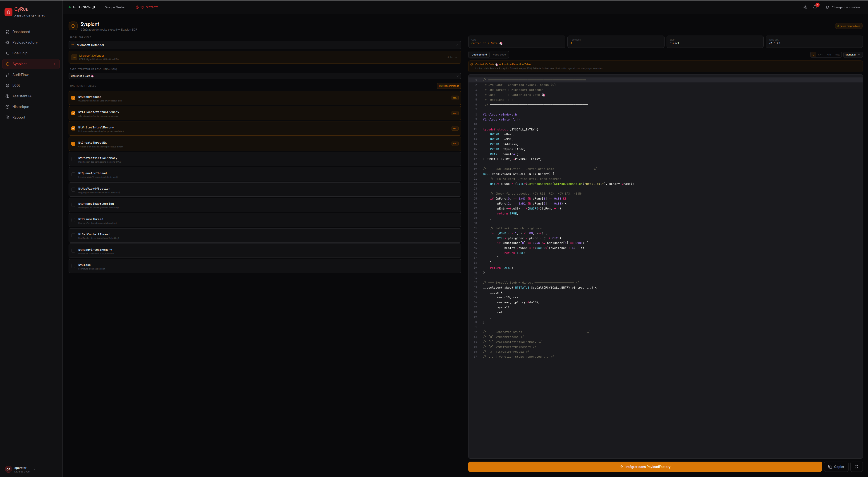Open the Microsoft Defender EDR profile dropdown
The image size is (868, 477).
[x=265, y=45]
